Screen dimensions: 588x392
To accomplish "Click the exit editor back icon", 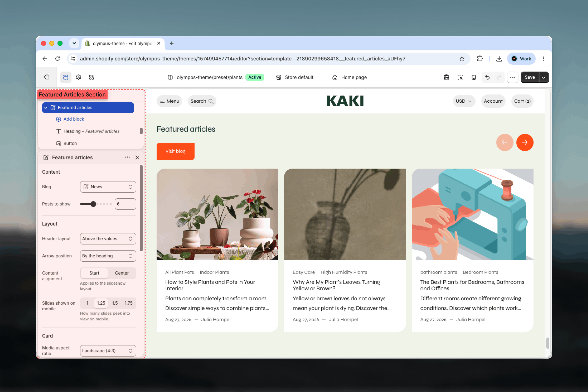I will (46, 77).
